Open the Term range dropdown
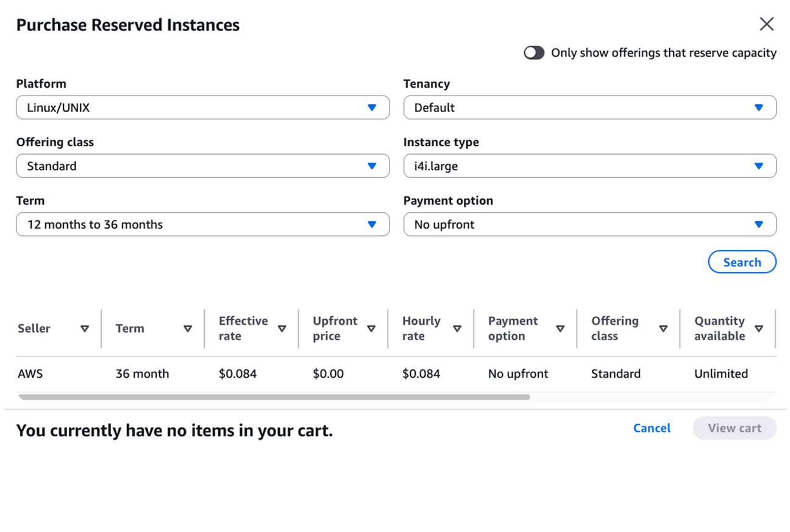 tap(202, 224)
